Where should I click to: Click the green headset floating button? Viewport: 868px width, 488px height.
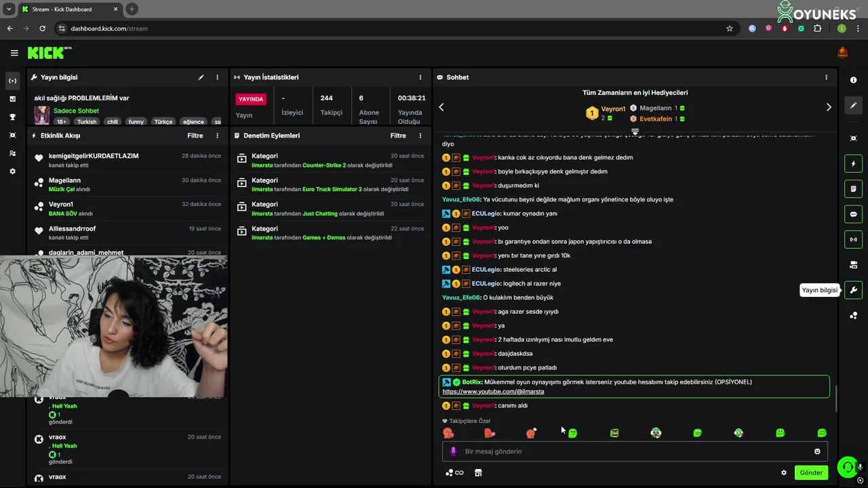click(x=847, y=466)
